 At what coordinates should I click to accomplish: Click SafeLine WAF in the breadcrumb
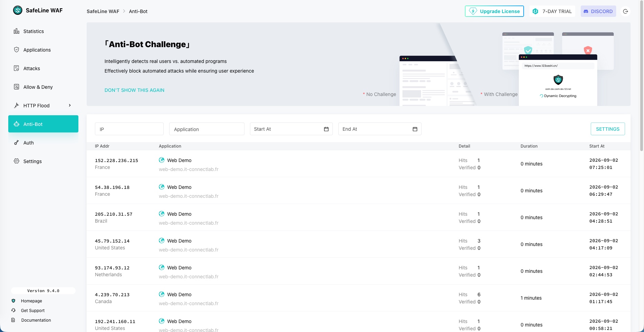coord(103,11)
